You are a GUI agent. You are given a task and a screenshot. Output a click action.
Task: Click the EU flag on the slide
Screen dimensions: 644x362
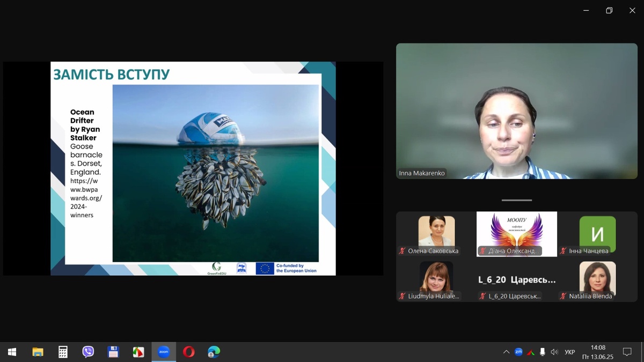click(x=265, y=268)
